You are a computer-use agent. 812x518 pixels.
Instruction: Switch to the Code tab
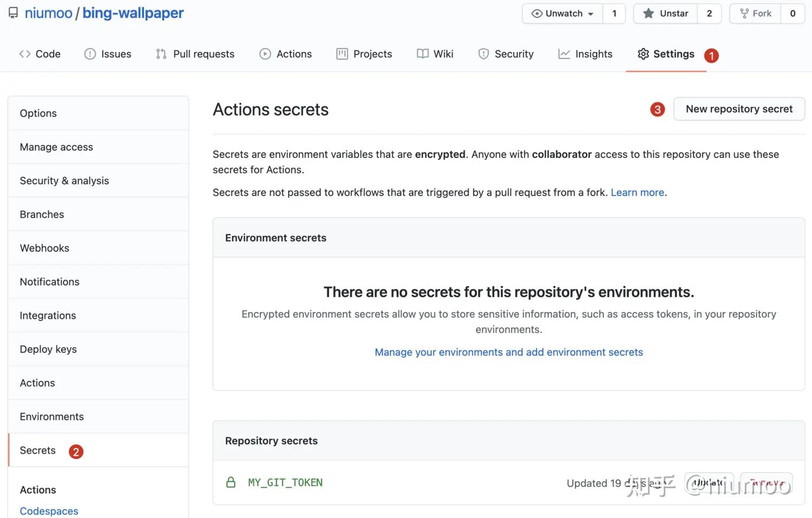pyautogui.click(x=40, y=54)
